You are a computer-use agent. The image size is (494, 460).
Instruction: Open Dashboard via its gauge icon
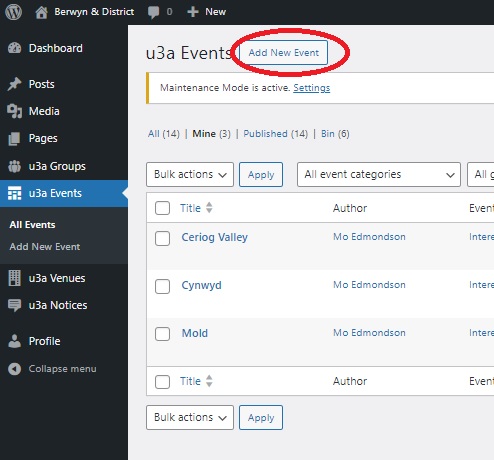click(14, 48)
